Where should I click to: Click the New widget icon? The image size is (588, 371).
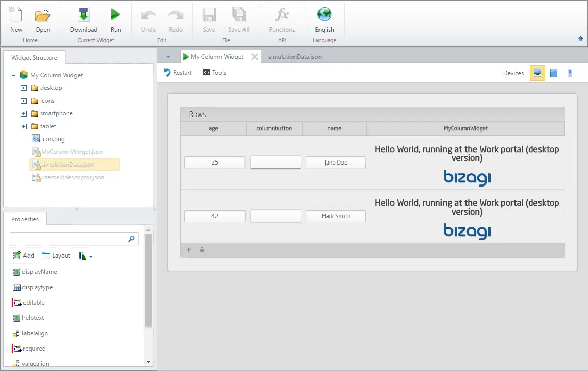(x=16, y=19)
